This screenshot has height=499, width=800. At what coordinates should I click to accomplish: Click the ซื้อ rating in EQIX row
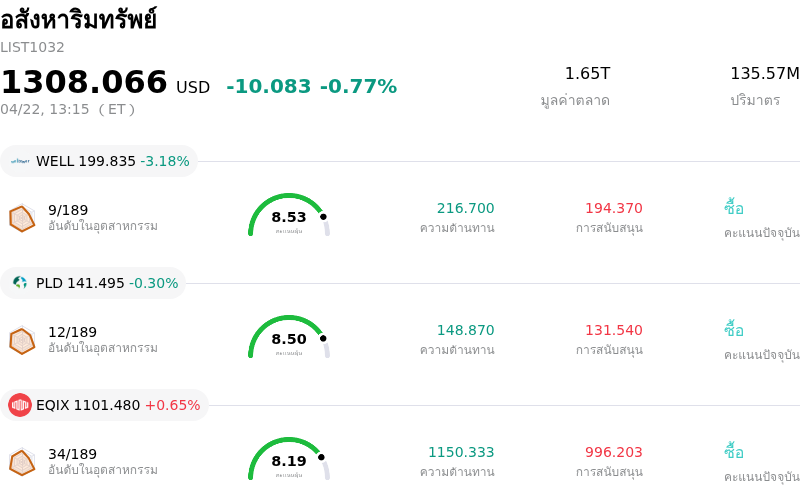734,452
